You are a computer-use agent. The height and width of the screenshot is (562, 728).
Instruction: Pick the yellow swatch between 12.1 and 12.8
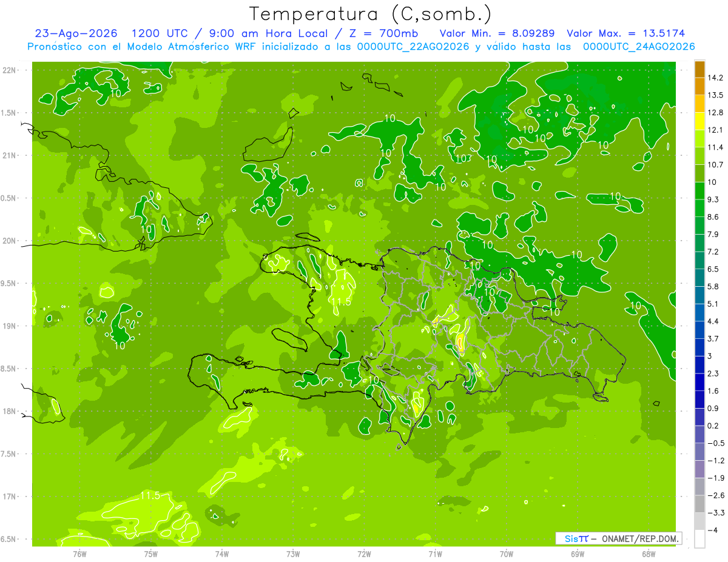(699, 121)
